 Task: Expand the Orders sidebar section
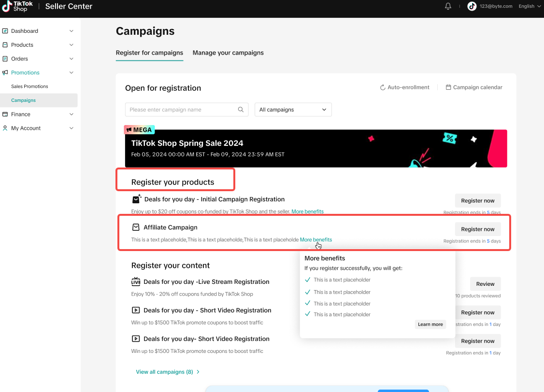coord(39,59)
